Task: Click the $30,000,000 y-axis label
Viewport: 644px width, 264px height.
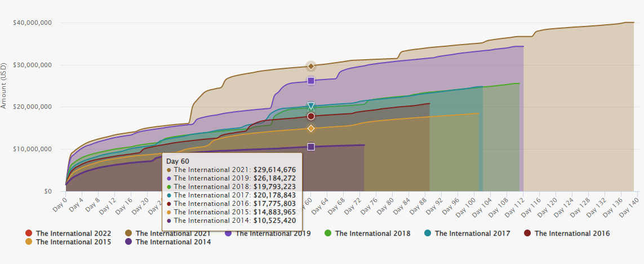Action: point(33,65)
